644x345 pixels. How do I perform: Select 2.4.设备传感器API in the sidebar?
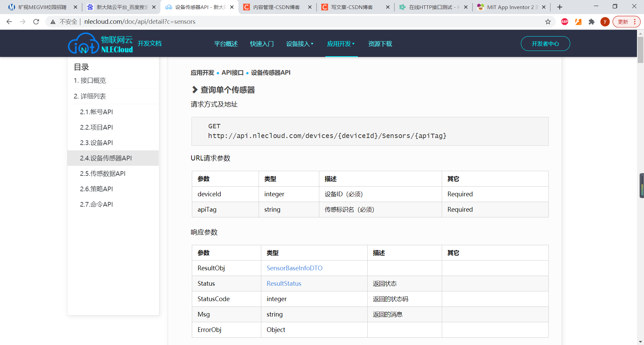point(113,158)
